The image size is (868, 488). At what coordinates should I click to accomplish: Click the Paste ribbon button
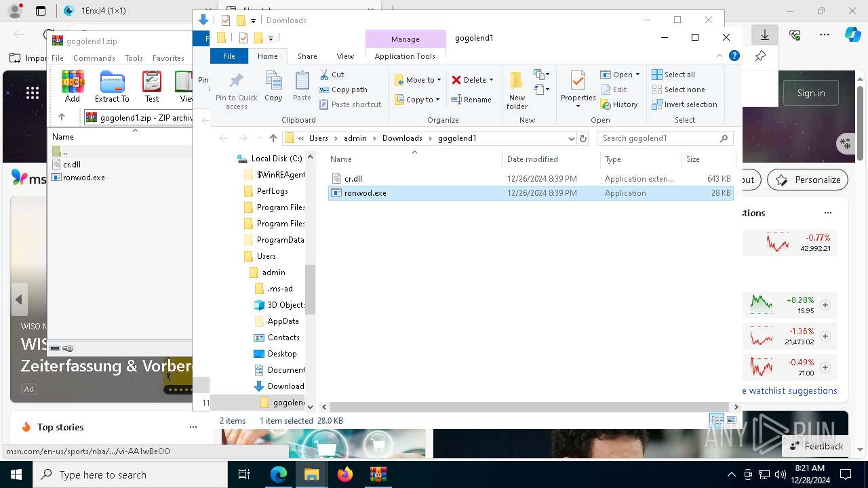pyautogui.click(x=302, y=87)
